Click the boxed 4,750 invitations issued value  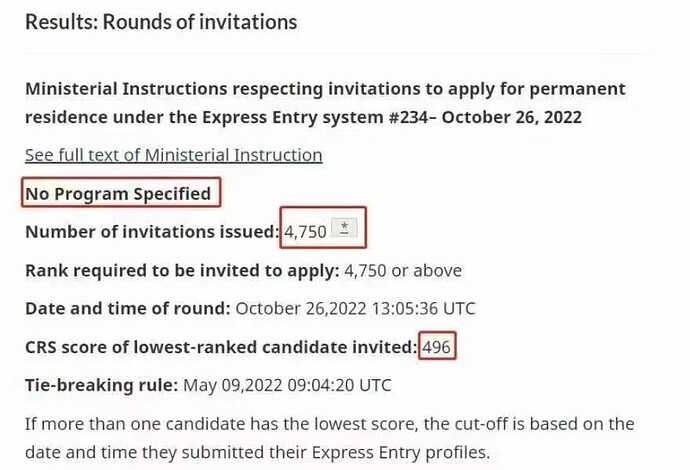pyautogui.click(x=305, y=232)
